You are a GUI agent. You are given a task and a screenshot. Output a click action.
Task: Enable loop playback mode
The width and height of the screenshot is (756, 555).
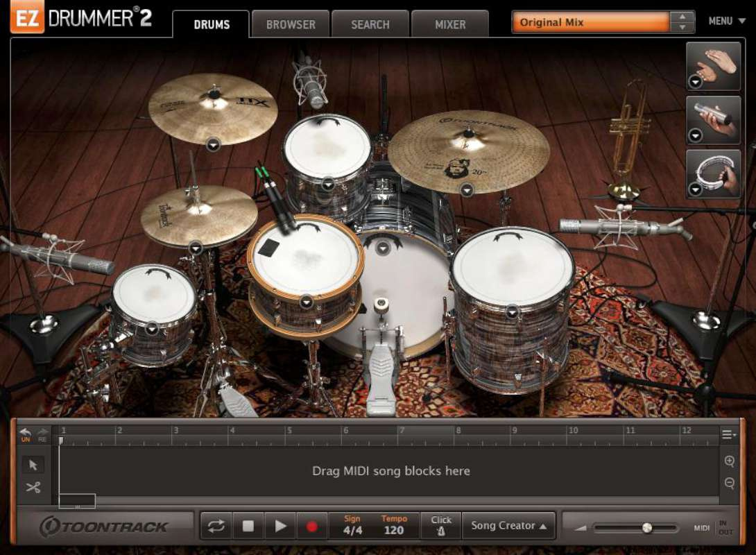point(215,525)
